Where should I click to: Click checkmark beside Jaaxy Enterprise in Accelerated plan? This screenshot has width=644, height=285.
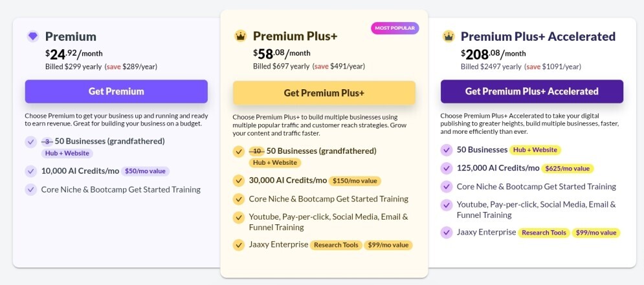click(447, 232)
